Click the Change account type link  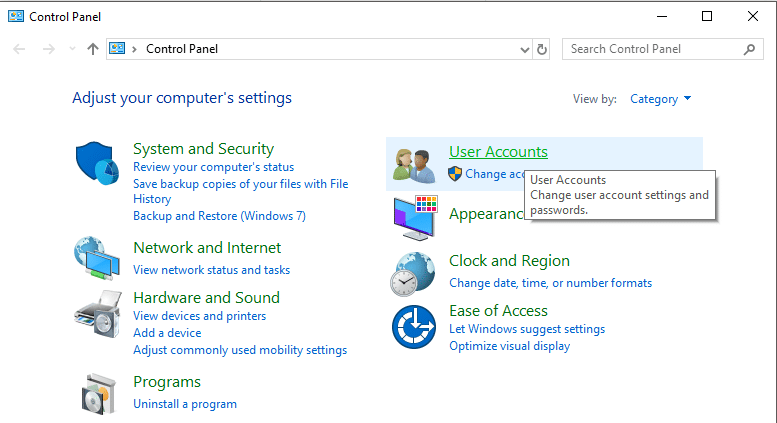(x=495, y=174)
